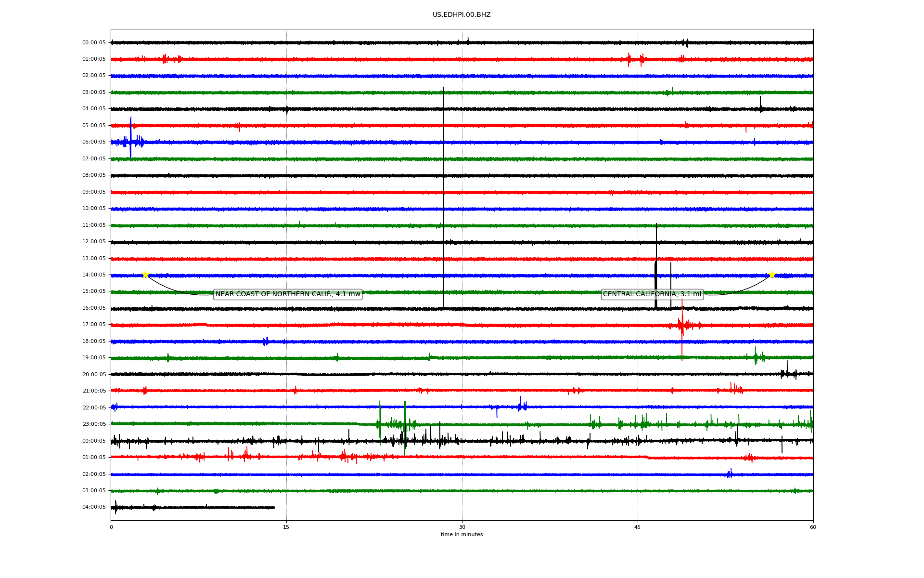The height and width of the screenshot is (578, 924).
Task: Click the red spike burst in the 17:00:05 trace
Action: (681, 325)
